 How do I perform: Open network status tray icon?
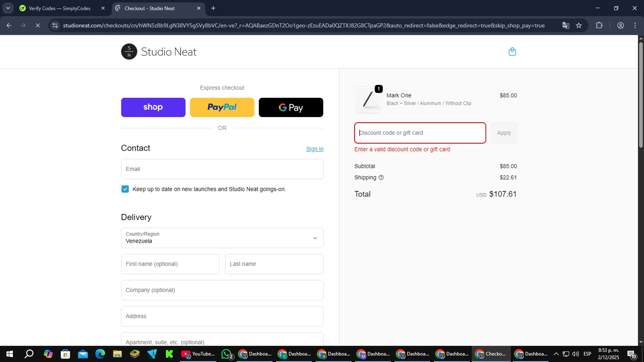pos(566,354)
